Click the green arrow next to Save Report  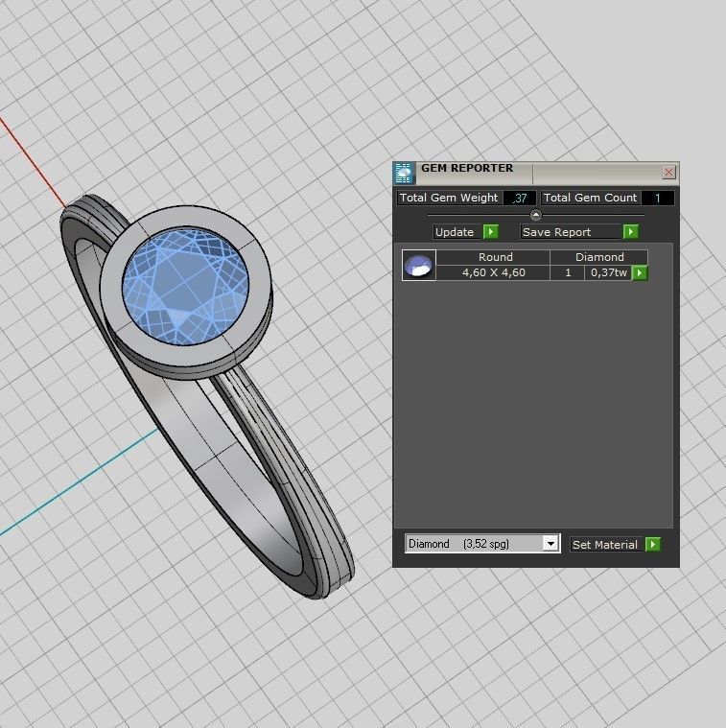pyautogui.click(x=631, y=231)
